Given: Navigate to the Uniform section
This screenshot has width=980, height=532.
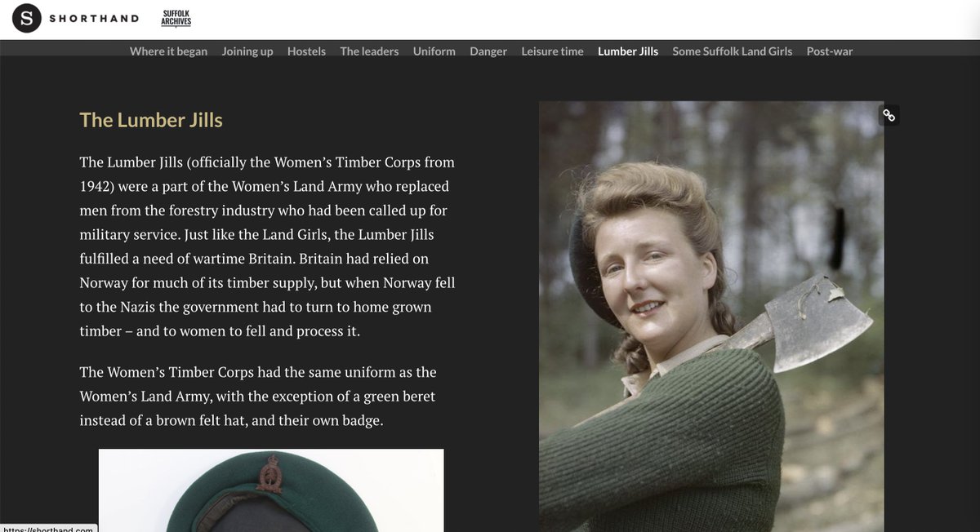Looking at the screenshot, I should (x=434, y=51).
